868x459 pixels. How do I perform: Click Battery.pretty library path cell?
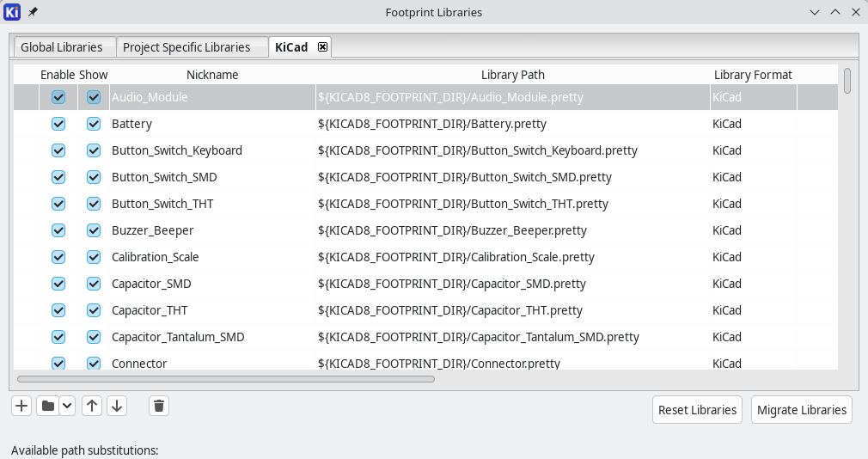coord(512,124)
